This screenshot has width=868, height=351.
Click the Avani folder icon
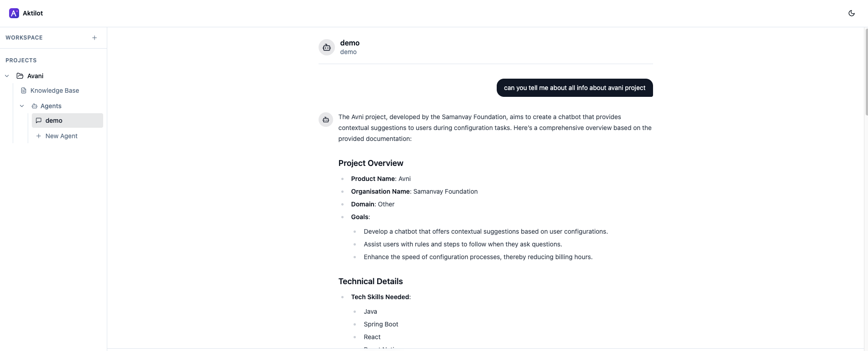[20, 76]
